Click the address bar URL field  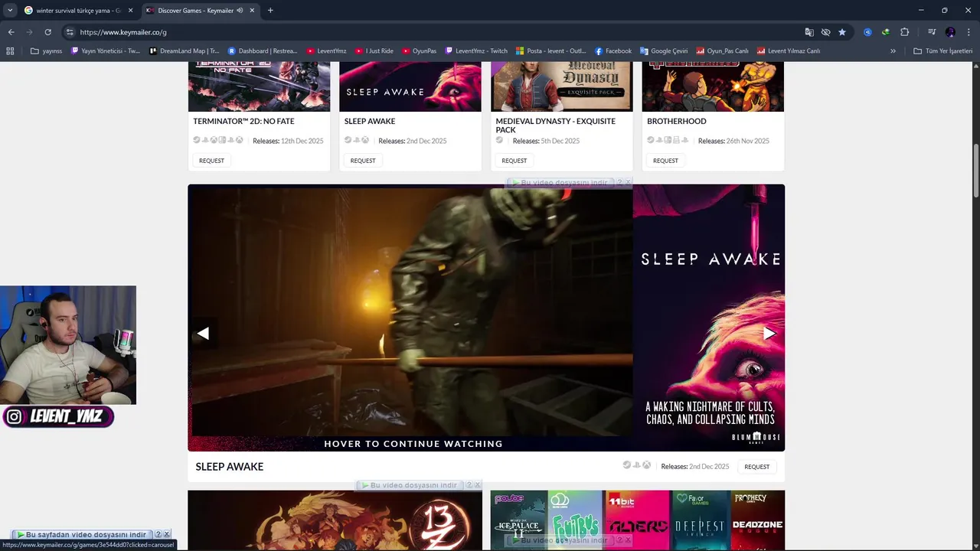point(436,32)
